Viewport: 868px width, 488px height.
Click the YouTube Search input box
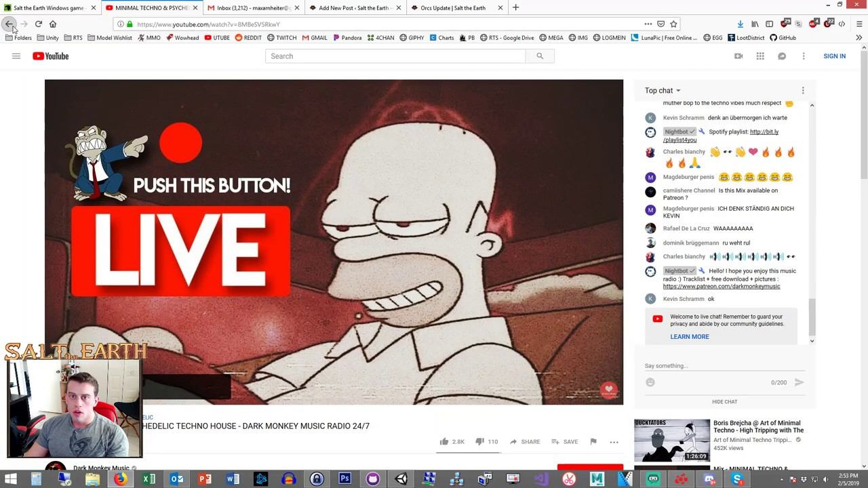tap(395, 56)
